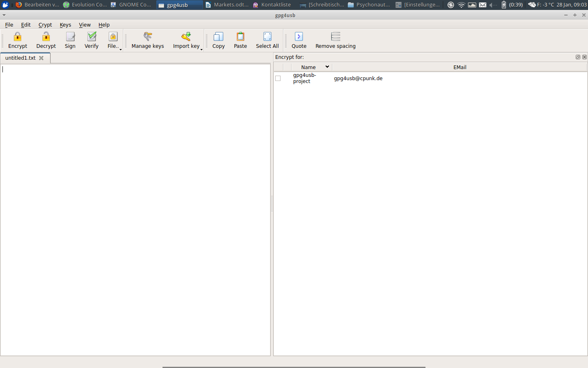
Task: Click the EMail column header
Action: (459, 67)
